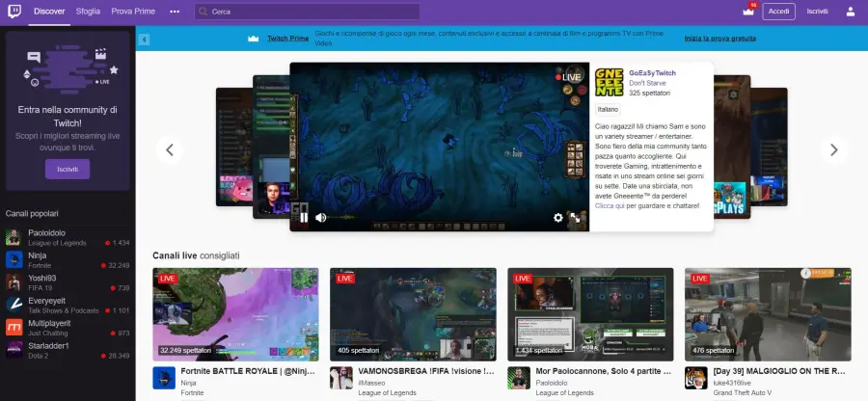Open the player settings gear

558,218
